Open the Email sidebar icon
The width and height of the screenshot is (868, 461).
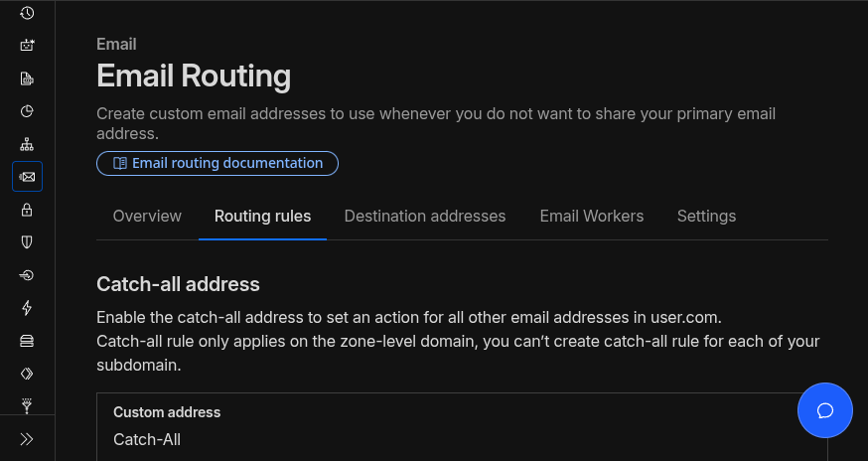[27, 177]
